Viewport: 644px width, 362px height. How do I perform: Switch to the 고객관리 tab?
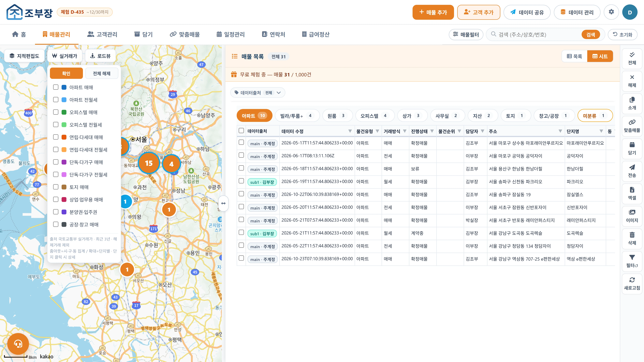[102, 34]
